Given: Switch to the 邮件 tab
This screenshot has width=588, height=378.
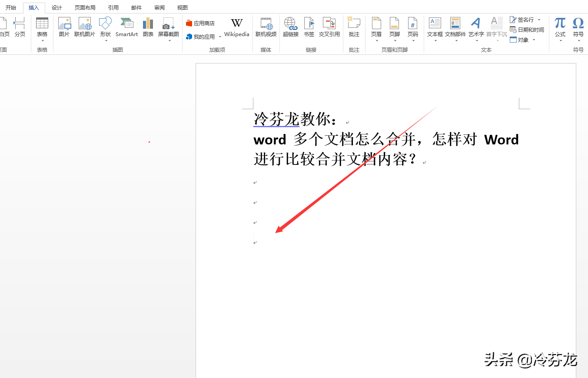Looking at the screenshot, I should (136, 8).
